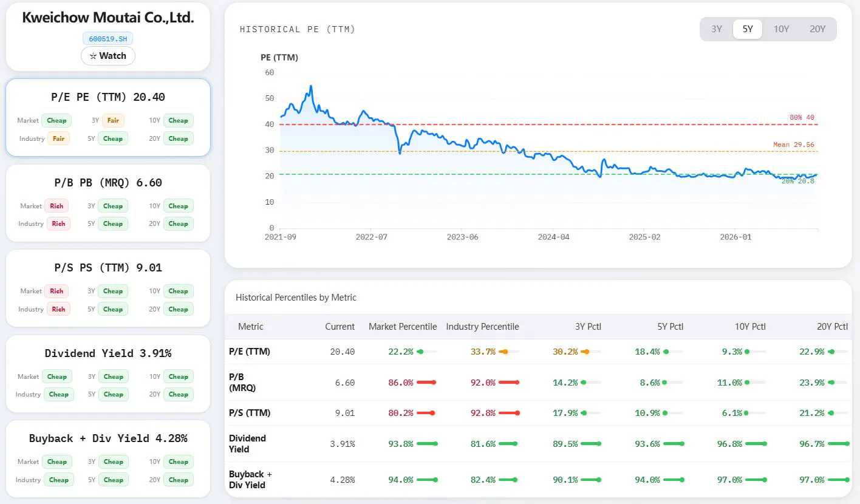Viewport: 860px width, 504px height.
Task: Click the Market 'Rich' badge in the P/B card
Action: click(56, 206)
